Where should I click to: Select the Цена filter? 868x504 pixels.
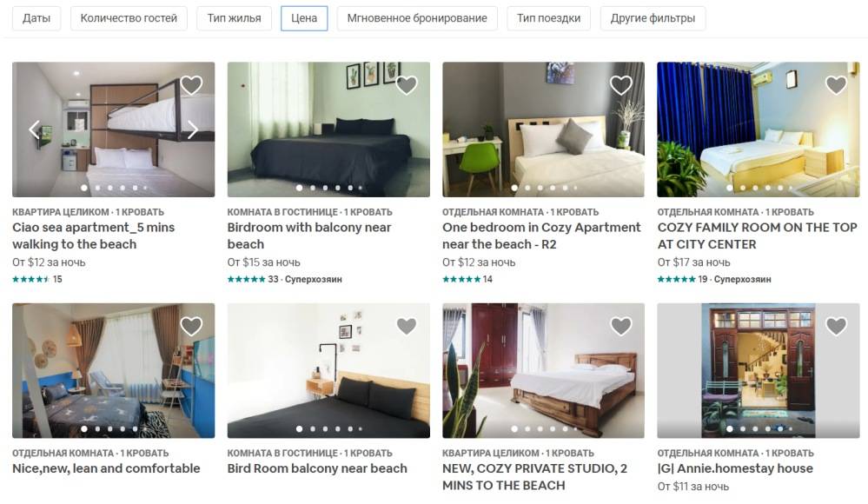click(304, 18)
